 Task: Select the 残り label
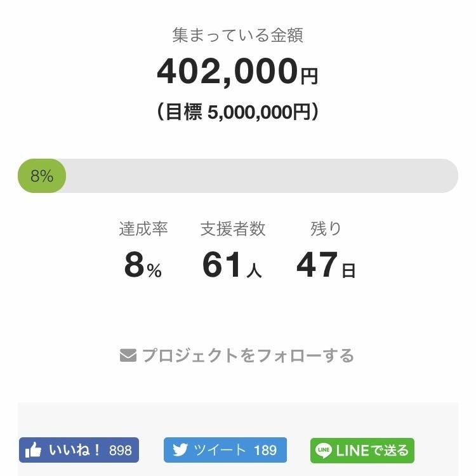[x=326, y=229]
